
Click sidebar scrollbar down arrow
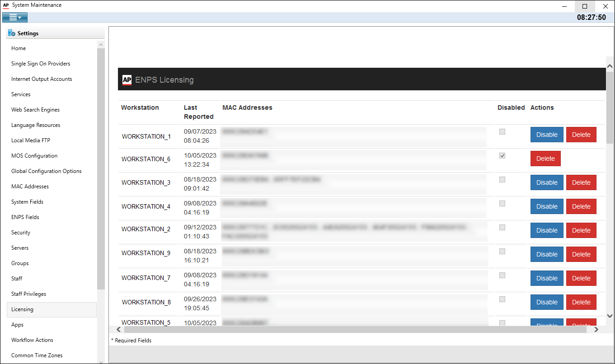coord(101,361)
